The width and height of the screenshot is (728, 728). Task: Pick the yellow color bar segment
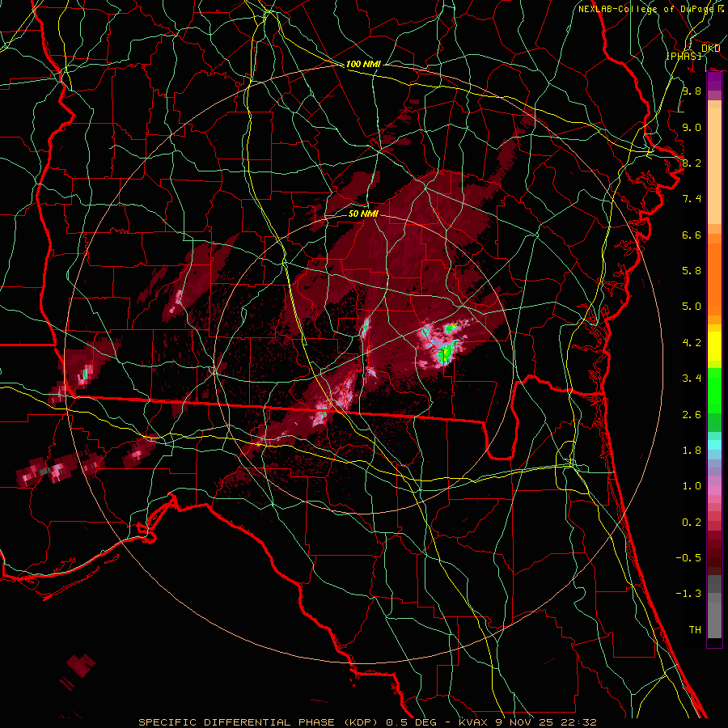point(714,346)
